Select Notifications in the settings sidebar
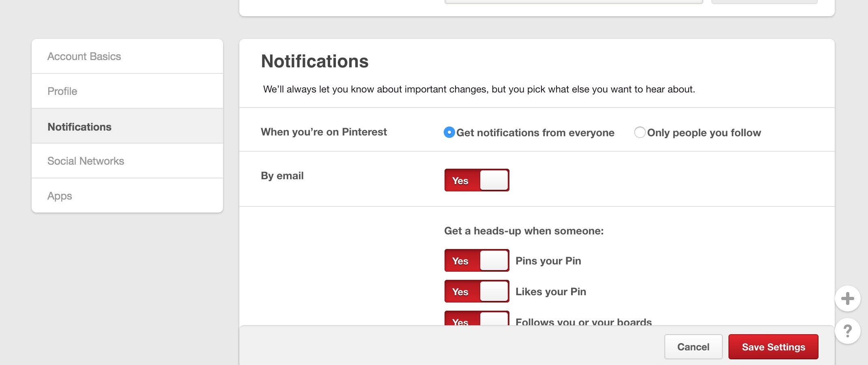868x365 pixels. pos(79,127)
